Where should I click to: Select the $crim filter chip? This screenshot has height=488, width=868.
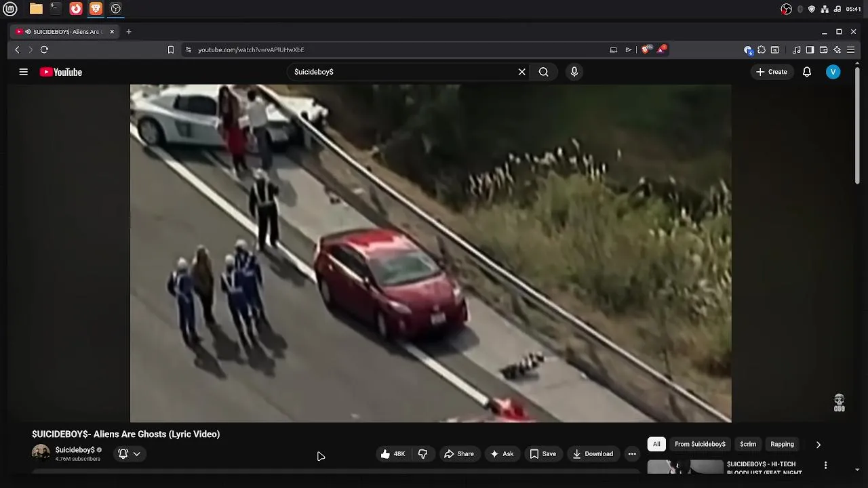pyautogui.click(x=748, y=445)
